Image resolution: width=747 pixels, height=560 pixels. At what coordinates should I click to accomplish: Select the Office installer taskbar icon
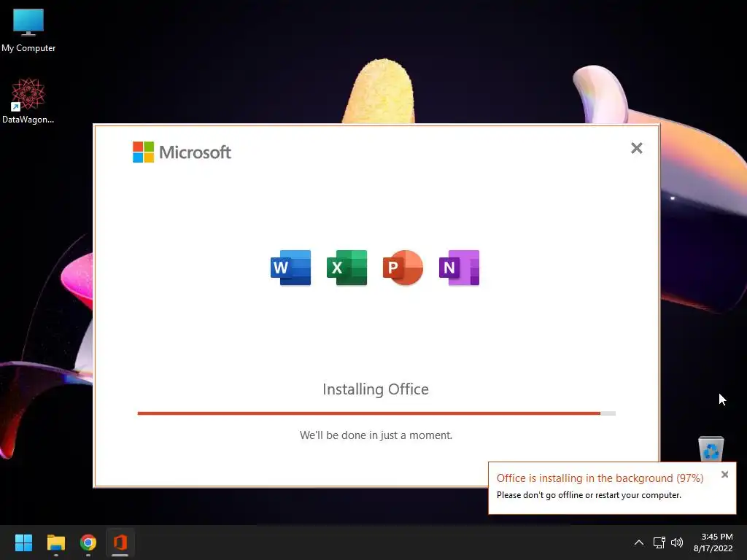pyautogui.click(x=120, y=542)
